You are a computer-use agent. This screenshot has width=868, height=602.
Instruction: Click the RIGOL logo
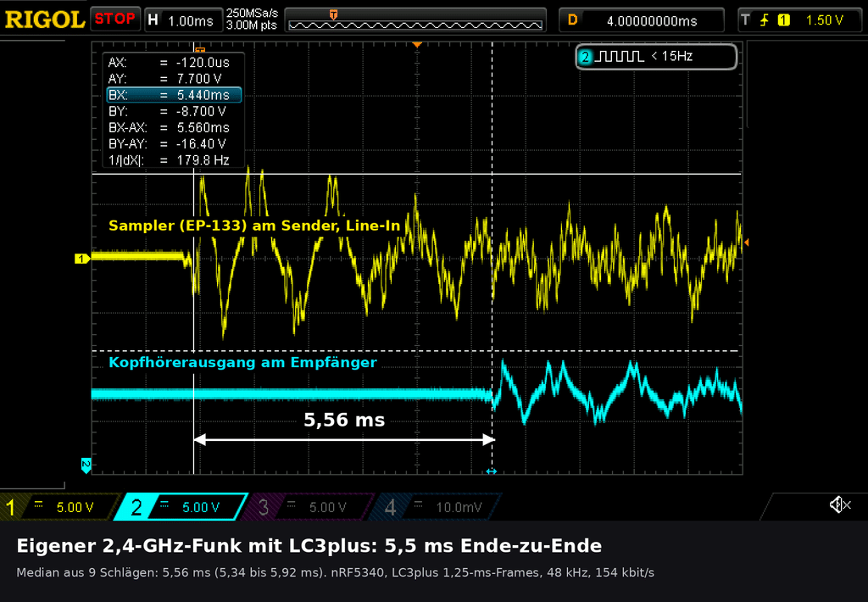click(x=44, y=20)
